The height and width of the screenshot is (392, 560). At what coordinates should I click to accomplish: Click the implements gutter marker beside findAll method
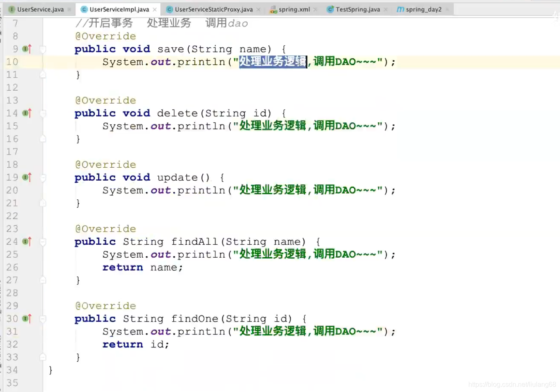27,241
